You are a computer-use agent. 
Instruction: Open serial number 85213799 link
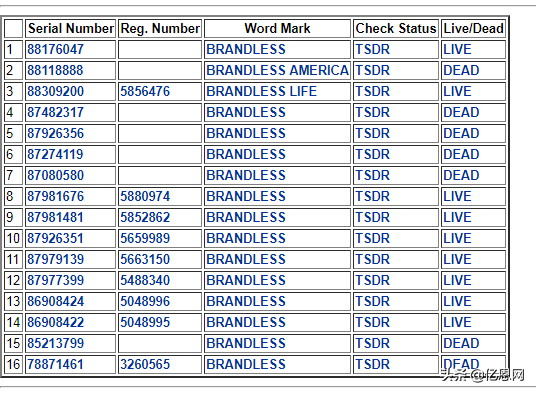[x=55, y=344]
